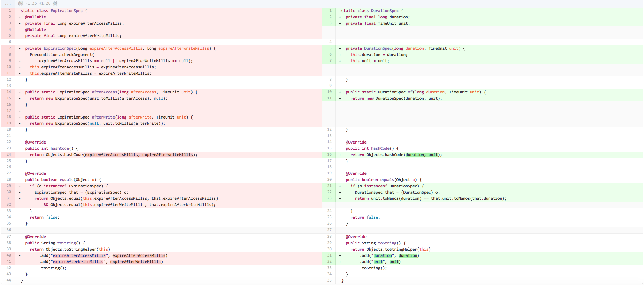Click the "of" factory method name in added code
The width and height of the screenshot is (644, 285).
(410, 92)
